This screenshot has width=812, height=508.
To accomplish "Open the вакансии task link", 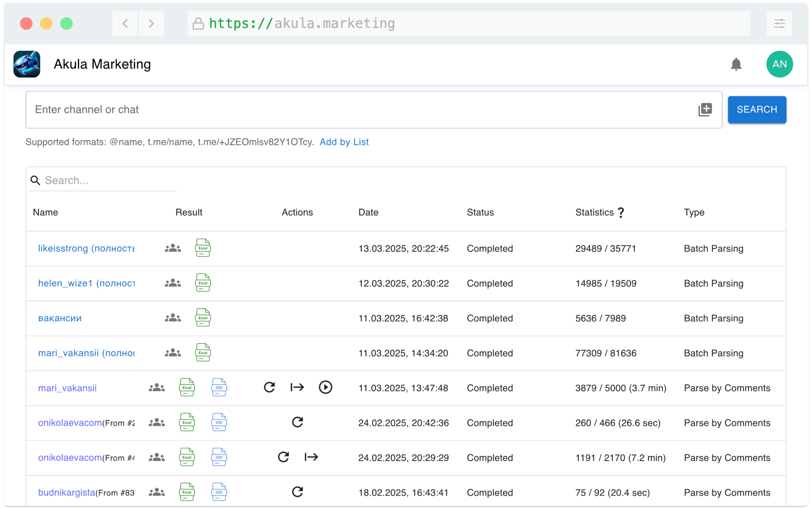I will tap(60, 318).
